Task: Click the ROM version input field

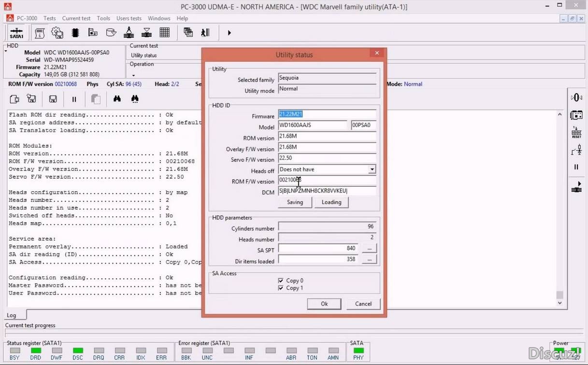Action: [x=327, y=136]
